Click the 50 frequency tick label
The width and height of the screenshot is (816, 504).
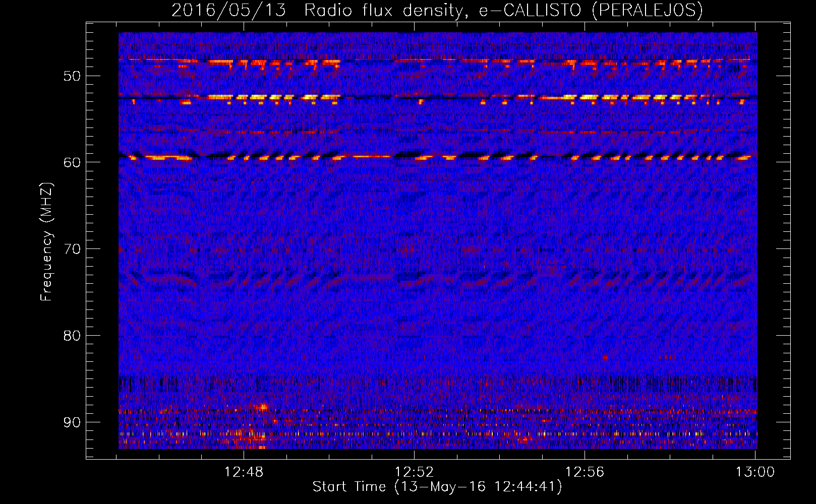click(x=72, y=76)
